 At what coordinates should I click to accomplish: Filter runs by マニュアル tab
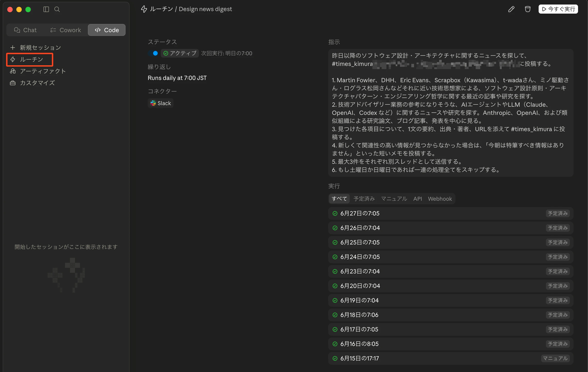pyautogui.click(x=394, y=199)
